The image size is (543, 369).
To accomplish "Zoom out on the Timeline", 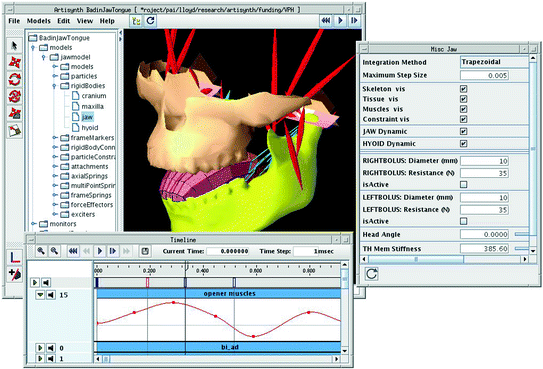I will pos(54,251).
